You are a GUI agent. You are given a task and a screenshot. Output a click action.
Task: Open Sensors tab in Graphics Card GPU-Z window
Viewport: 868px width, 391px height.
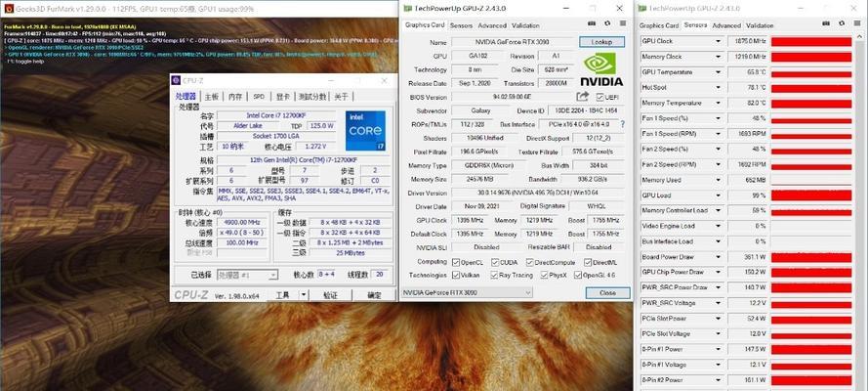[461, 25]
